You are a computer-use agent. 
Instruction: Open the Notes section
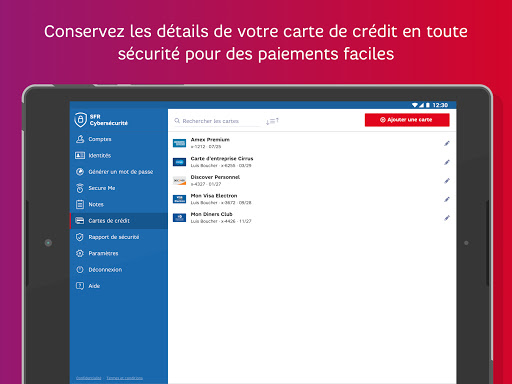tap(119, 204)
